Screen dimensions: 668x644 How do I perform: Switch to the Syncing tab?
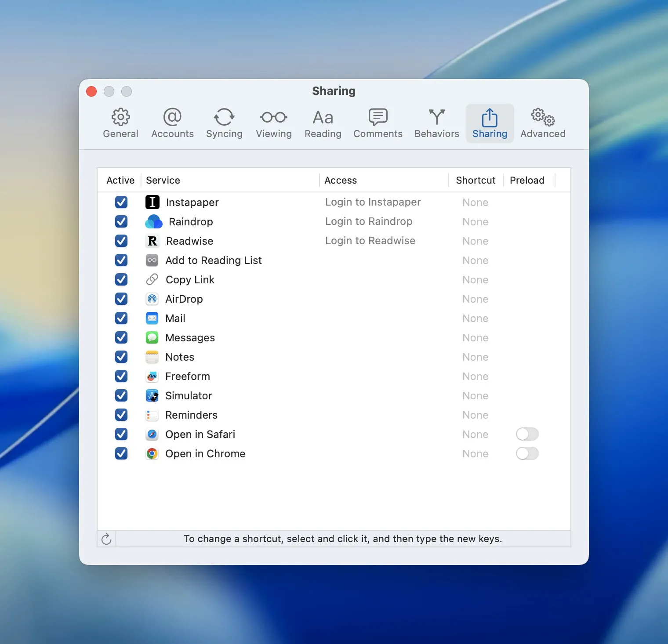coord(224,123)
